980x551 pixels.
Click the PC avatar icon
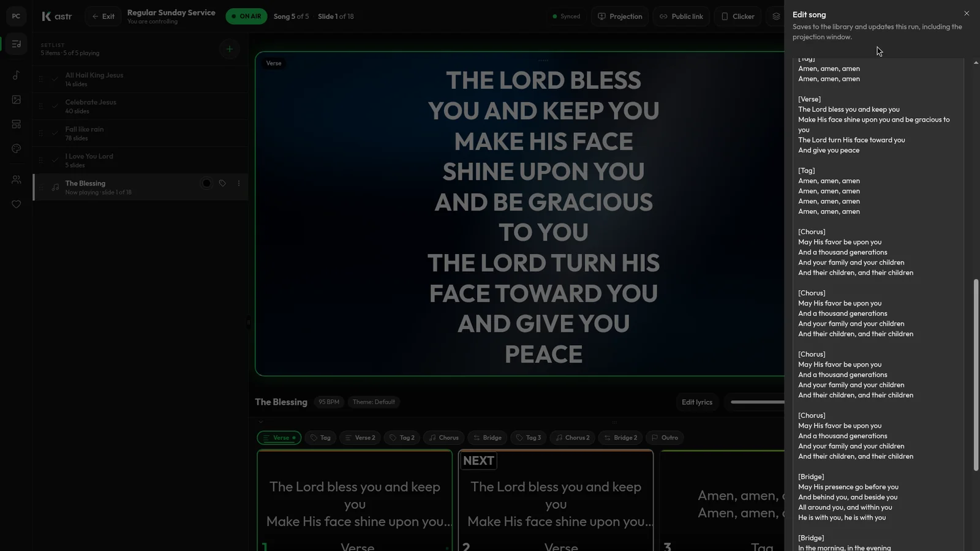point(17,17)
